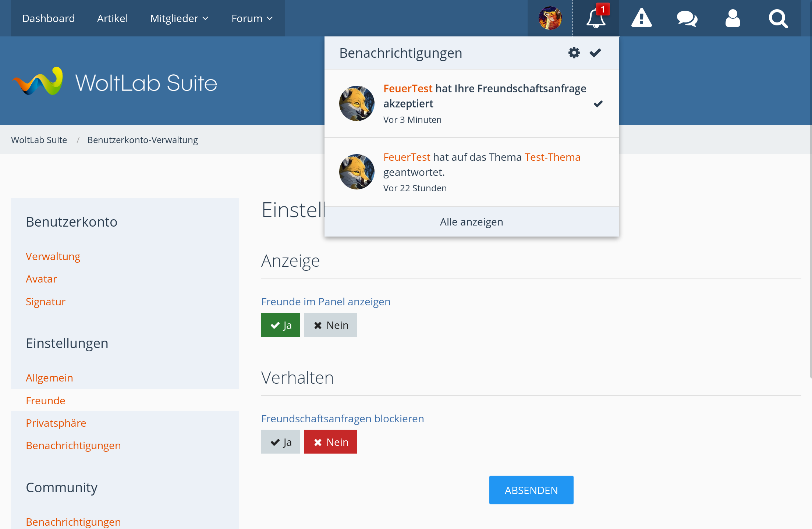Open search via magnifying glass icon
The image size is (812, 529).
[x=778, y=18]
